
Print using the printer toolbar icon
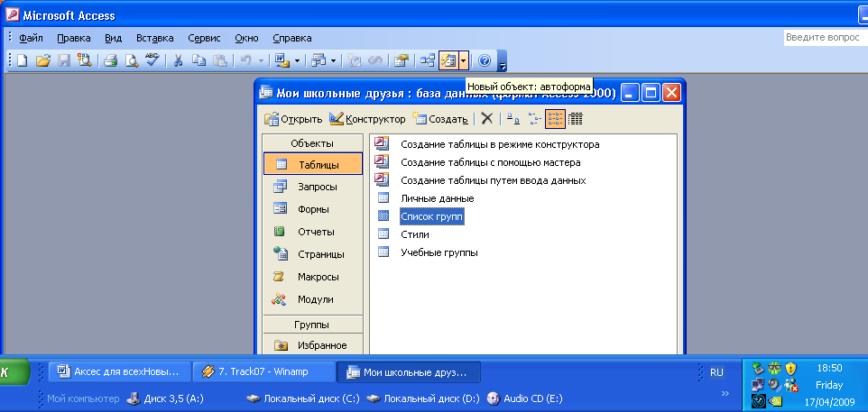111,60
